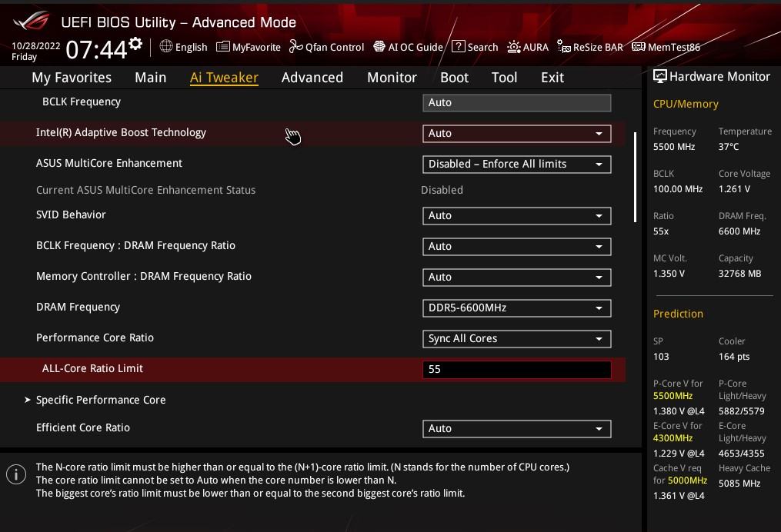Click the 32768 MB capacity value
Viewport: 781px width, 532px height.
coord(739,274)
